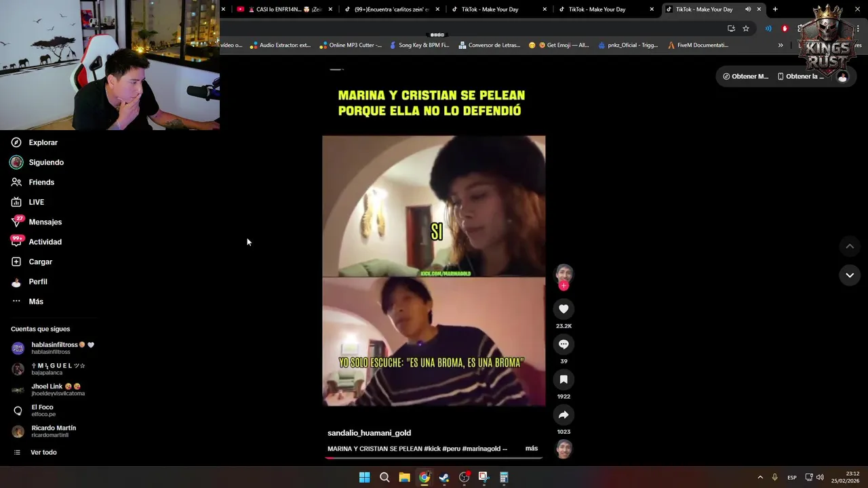Image resolution: width=868 pixels, height=488 pixels.
Task: Open Calculator from taskbar
Action: [x=504, y=477]
